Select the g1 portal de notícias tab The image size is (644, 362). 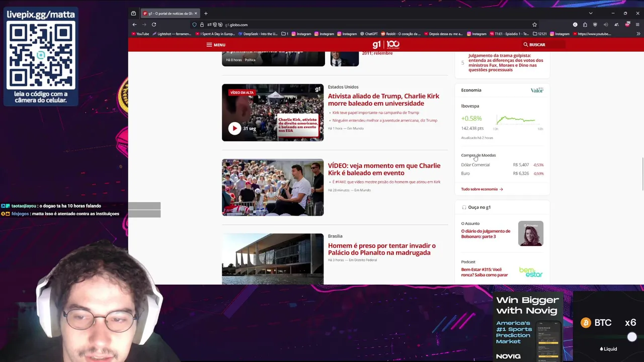point(170,14)
